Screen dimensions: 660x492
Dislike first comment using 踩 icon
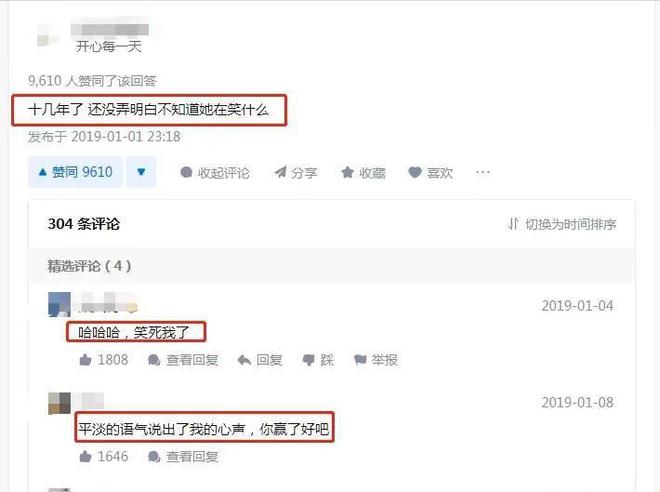point(318,360)
